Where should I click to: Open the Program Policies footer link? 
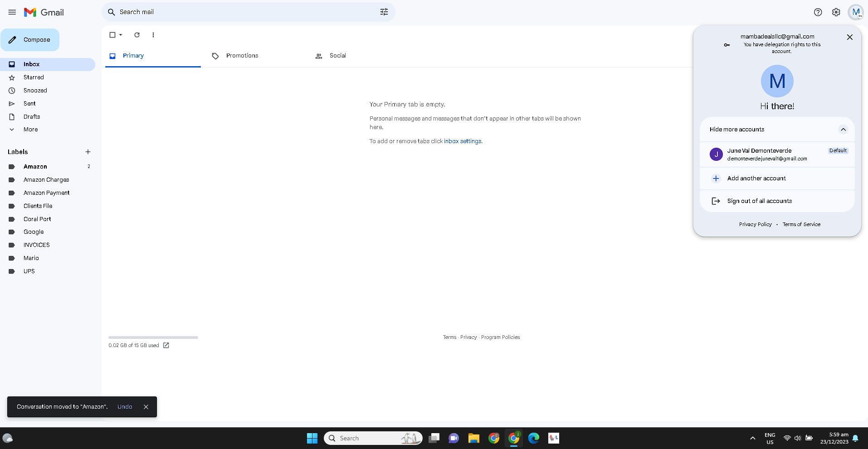click(x=500, y=337)
